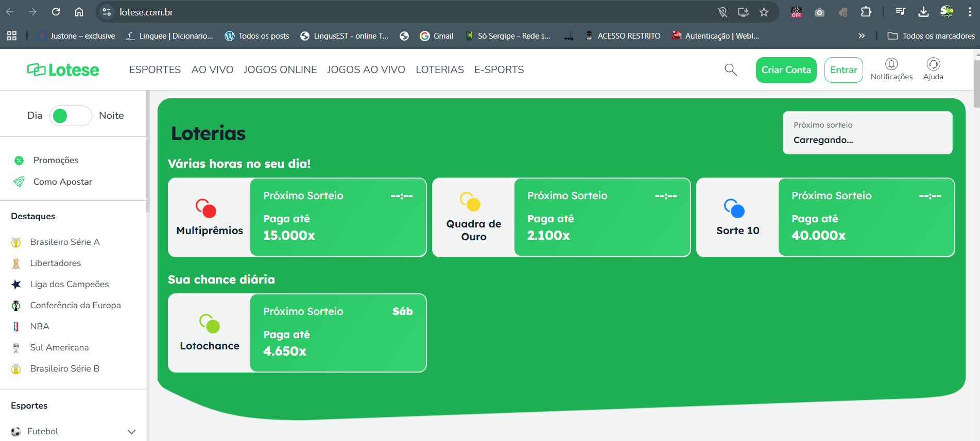Click the Brasileiro Série B icon
This screenshot has width=980, height=441.
coord(16,369)
